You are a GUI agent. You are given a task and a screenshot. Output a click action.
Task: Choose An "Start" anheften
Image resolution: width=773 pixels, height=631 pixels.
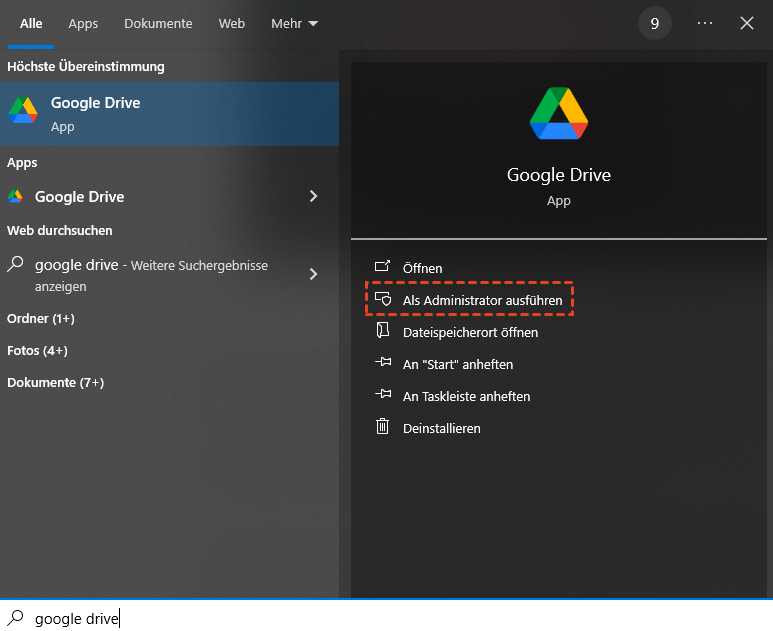[x=458, y=364]
